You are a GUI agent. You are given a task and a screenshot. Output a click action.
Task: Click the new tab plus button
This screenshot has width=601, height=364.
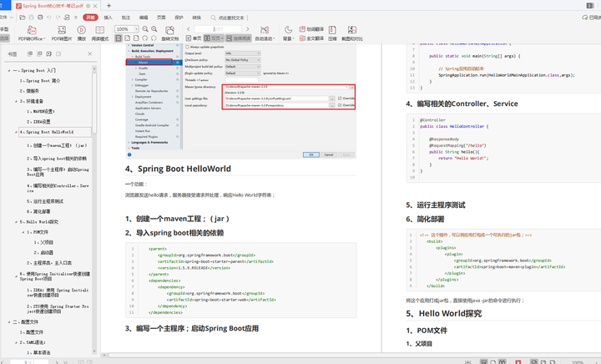click(109, 6)
